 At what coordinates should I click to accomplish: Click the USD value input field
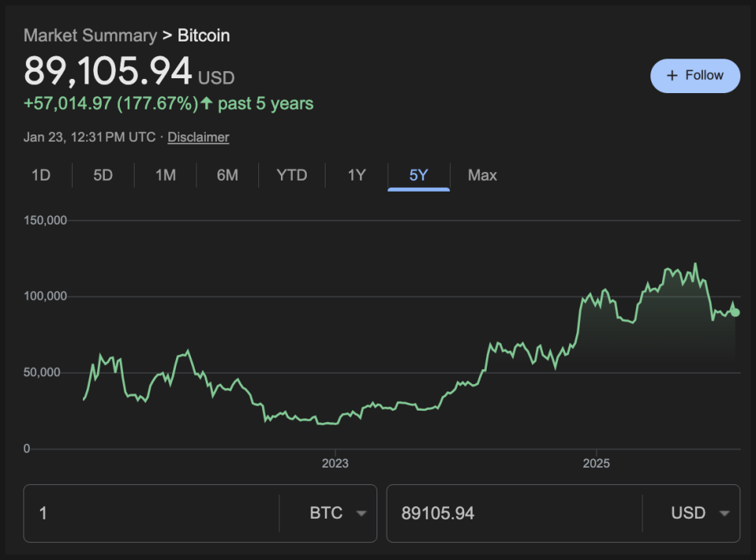[x=513, y=514]
